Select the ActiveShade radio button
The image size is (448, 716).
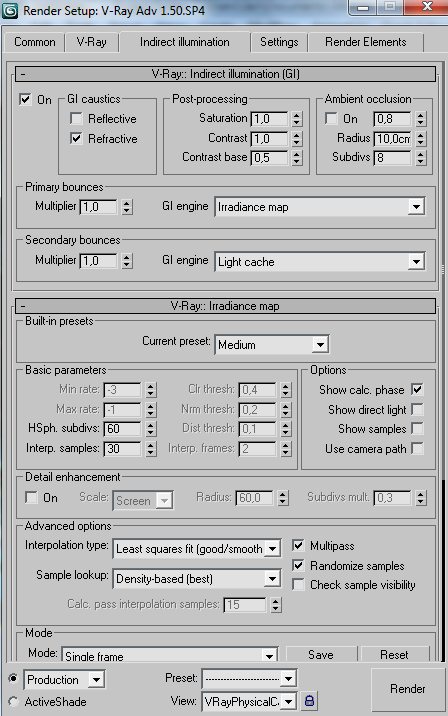point(13,701)
